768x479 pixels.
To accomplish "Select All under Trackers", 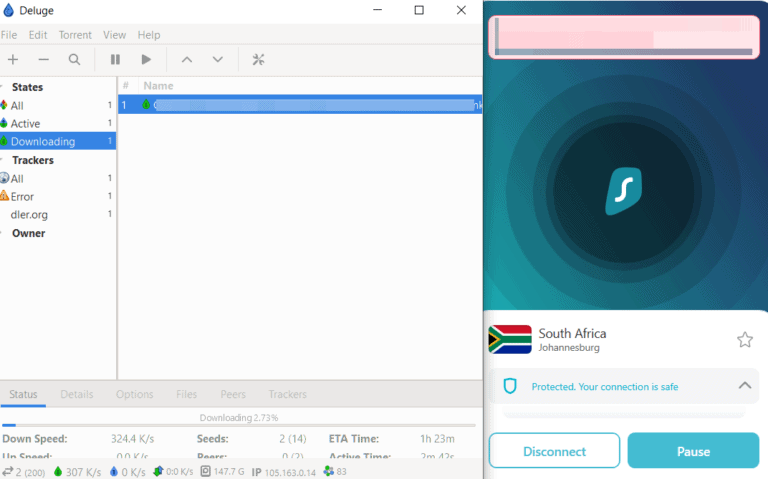I will tap(58, 178).
